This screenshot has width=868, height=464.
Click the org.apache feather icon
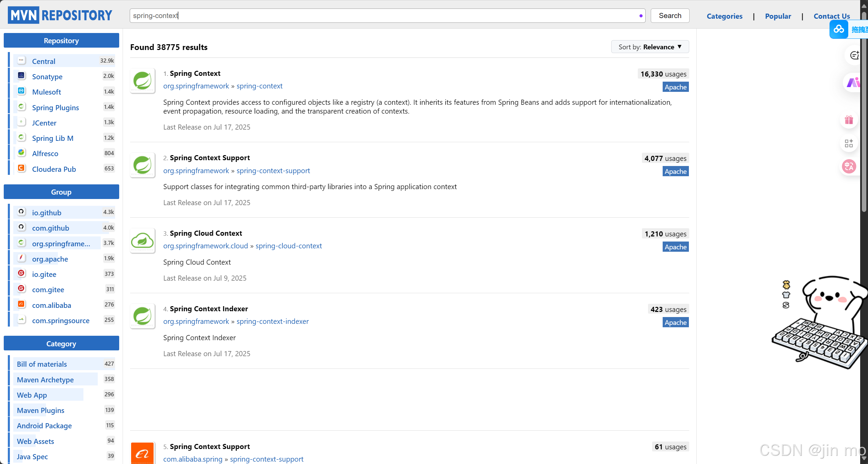(21, 258)
